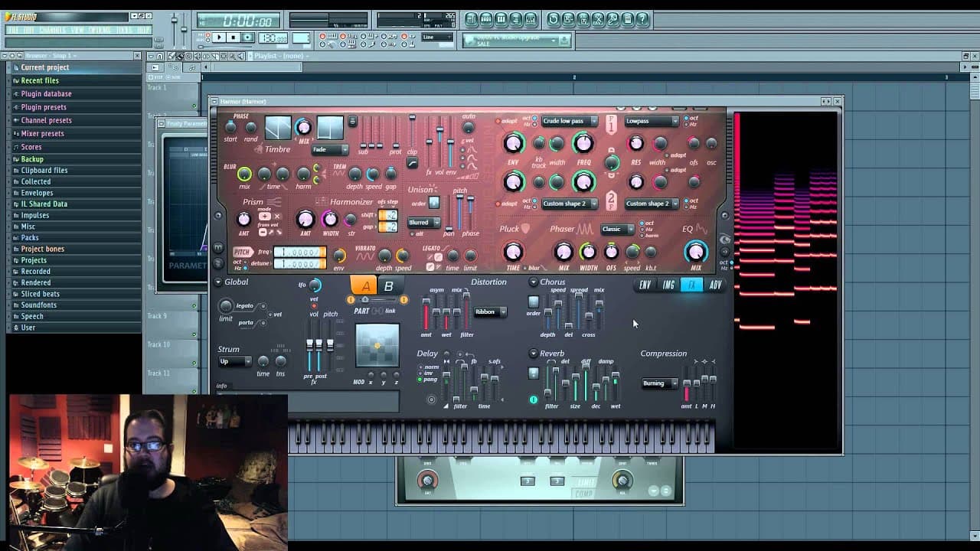Click the Chorus section arrow

click(x=534, y=282)
